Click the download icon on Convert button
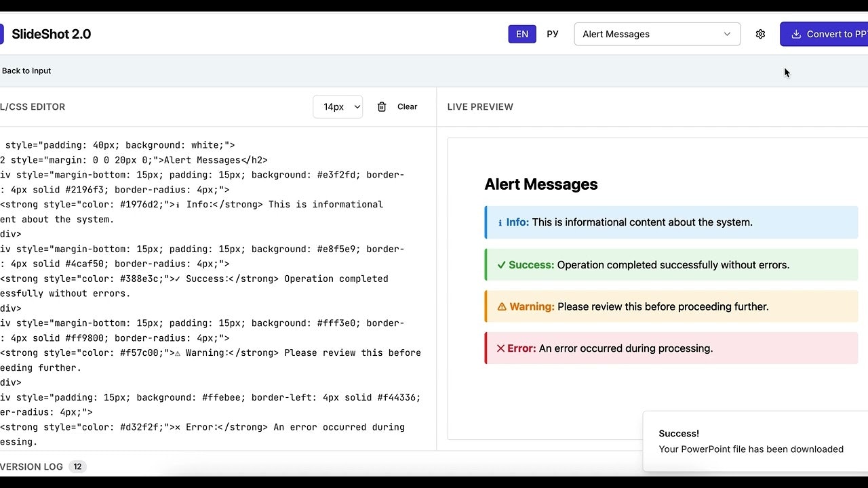Viewport: 868px width, 488px height. pyautogui.click(x=796, y=34)
